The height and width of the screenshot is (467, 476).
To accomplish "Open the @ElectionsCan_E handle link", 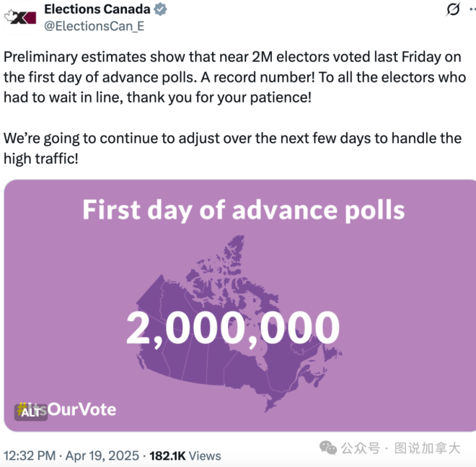I will coord(94,26).
